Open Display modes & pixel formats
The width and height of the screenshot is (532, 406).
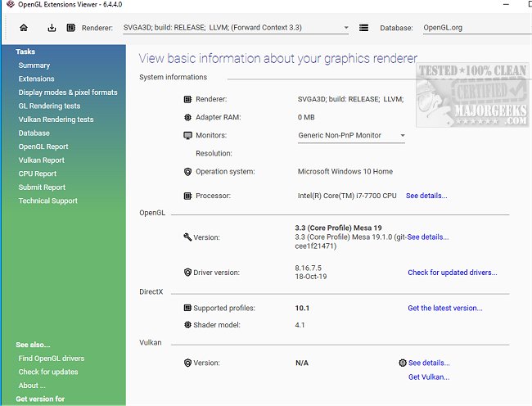[68, 92]
